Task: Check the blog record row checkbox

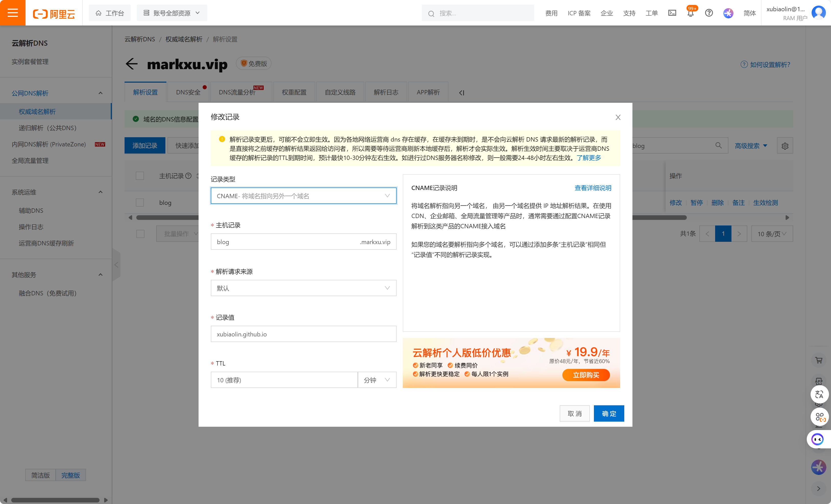Action: [140, 202]
